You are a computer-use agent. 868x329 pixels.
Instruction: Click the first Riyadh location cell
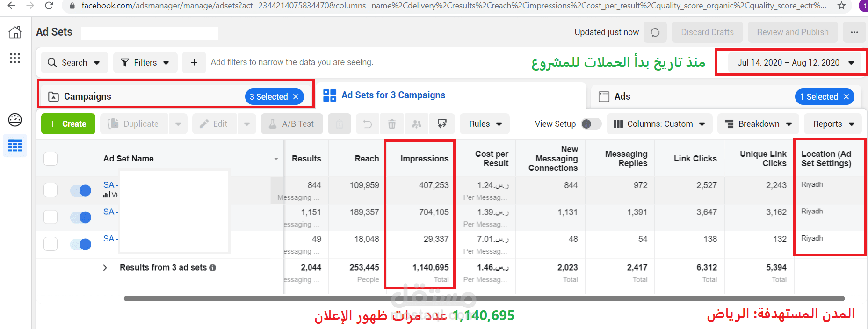tap(812, 184)
